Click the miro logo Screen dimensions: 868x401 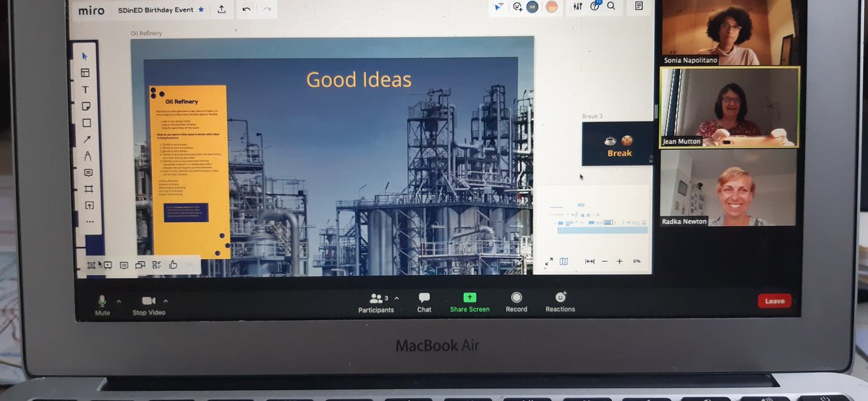pos(91,10)
